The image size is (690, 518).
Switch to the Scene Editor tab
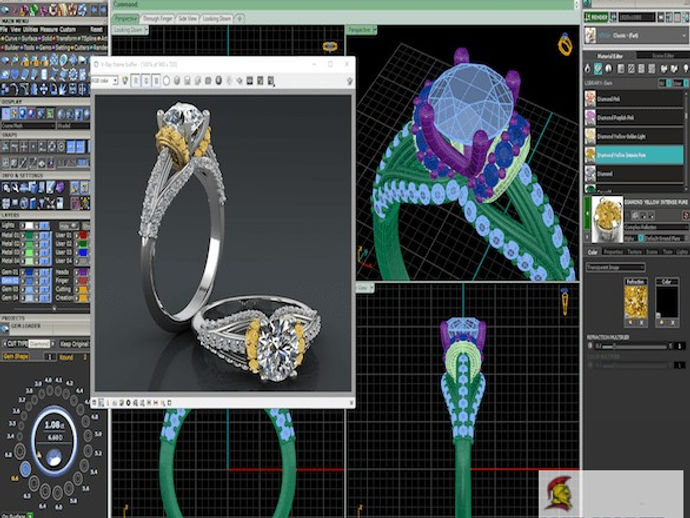coord(663,56)
